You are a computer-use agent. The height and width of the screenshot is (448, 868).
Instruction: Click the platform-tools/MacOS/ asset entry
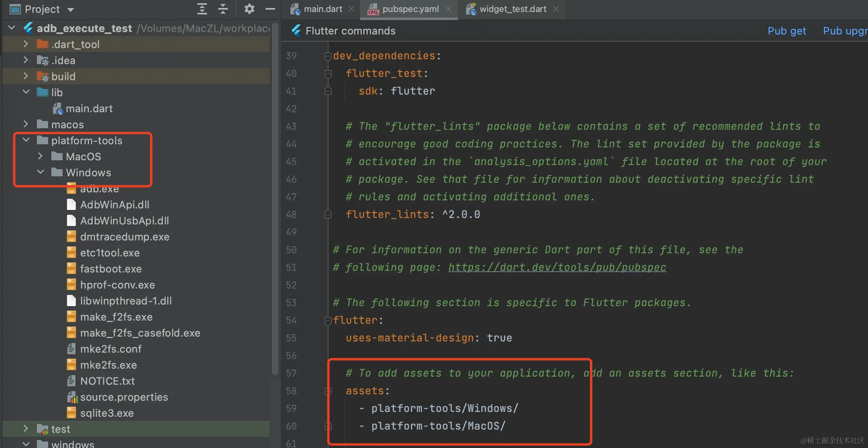(x=438, y=426)
